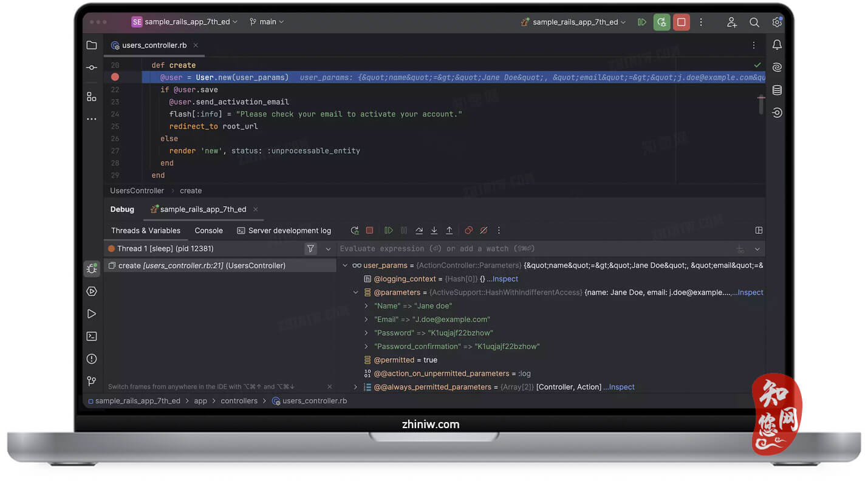
Task: Open the Run tool window icon
Action: [92, 313]
